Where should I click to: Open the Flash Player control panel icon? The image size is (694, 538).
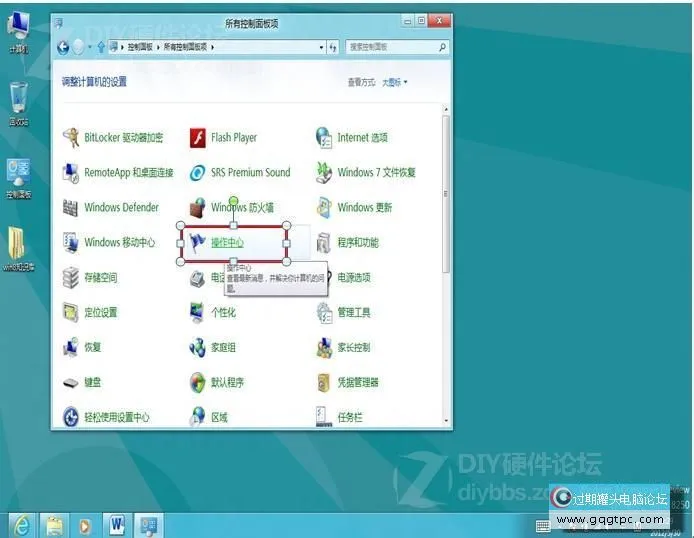[x=198, y=138]
